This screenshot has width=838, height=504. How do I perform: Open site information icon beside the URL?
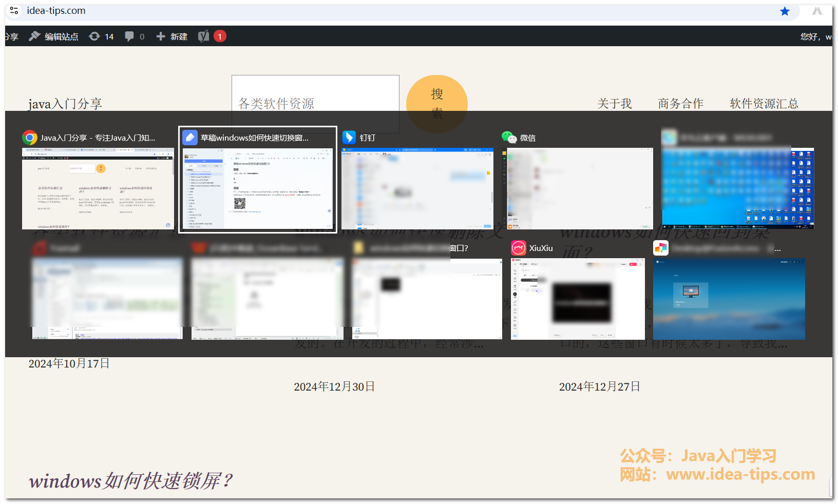14,10
